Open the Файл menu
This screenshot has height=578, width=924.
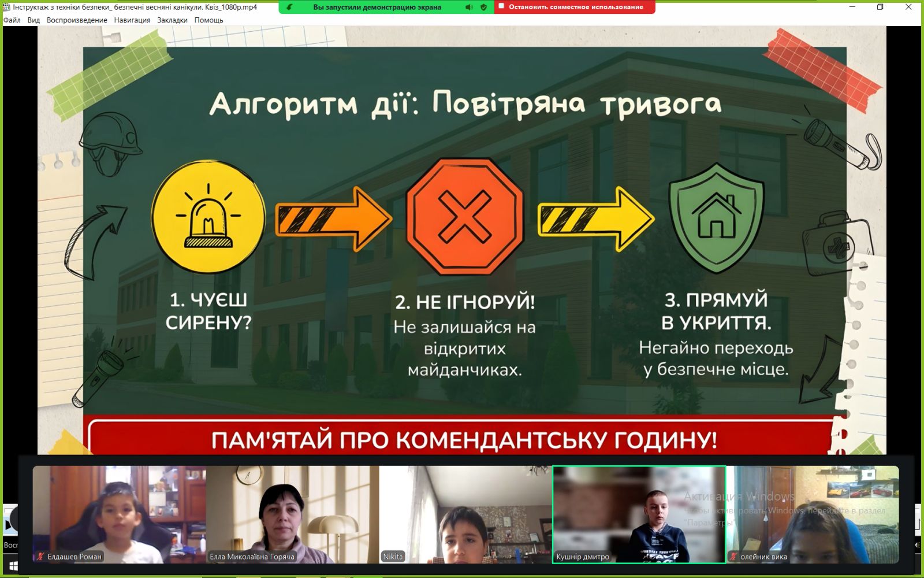12,20
